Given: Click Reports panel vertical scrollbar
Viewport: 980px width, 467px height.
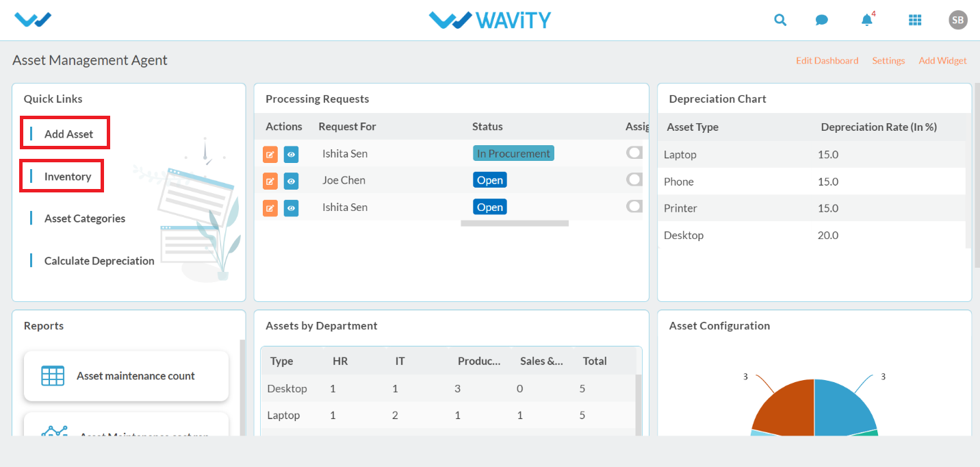Looking at the screenshot, I should [x=242, y=388].
